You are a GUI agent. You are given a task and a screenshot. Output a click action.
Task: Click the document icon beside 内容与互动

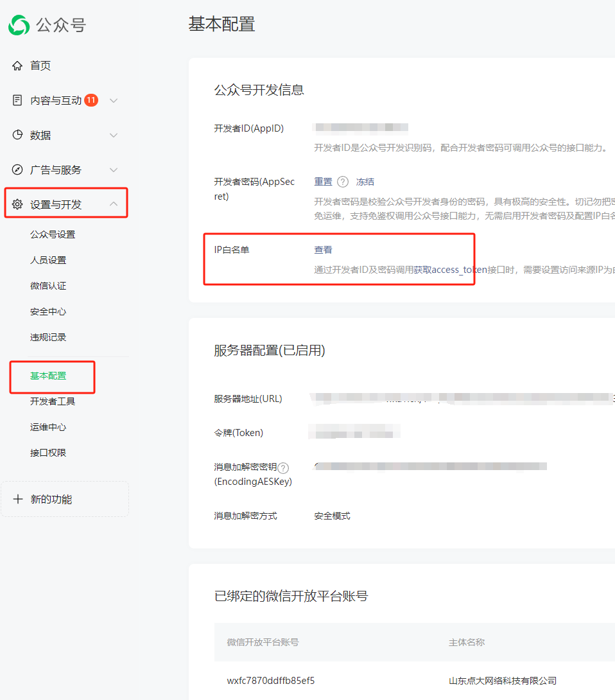pos(17,100)
